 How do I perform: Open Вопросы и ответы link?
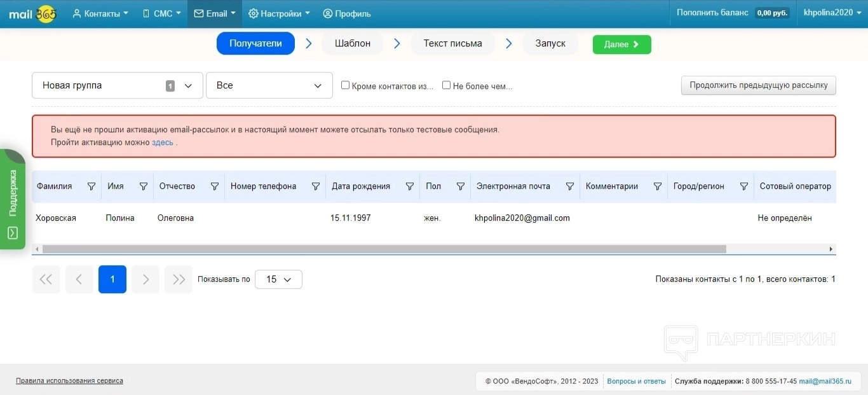[x=637, y=381]
